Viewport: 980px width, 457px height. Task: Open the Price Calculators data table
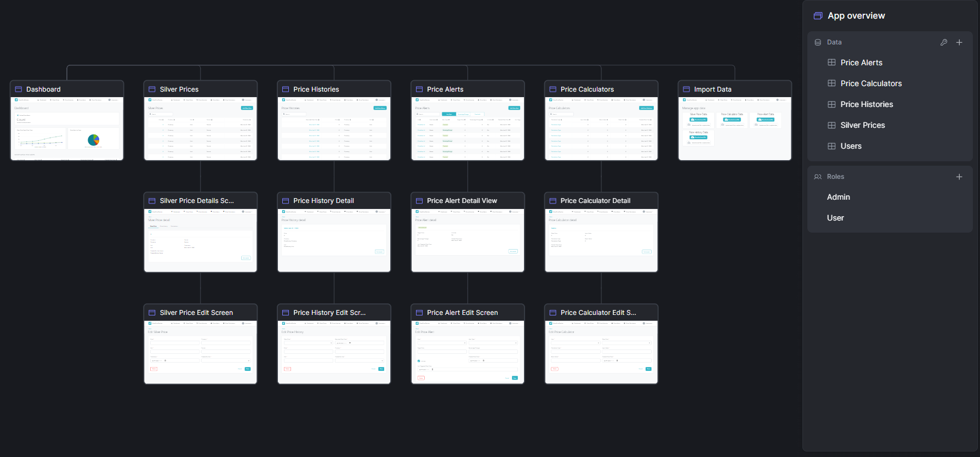tap(870, 83)
